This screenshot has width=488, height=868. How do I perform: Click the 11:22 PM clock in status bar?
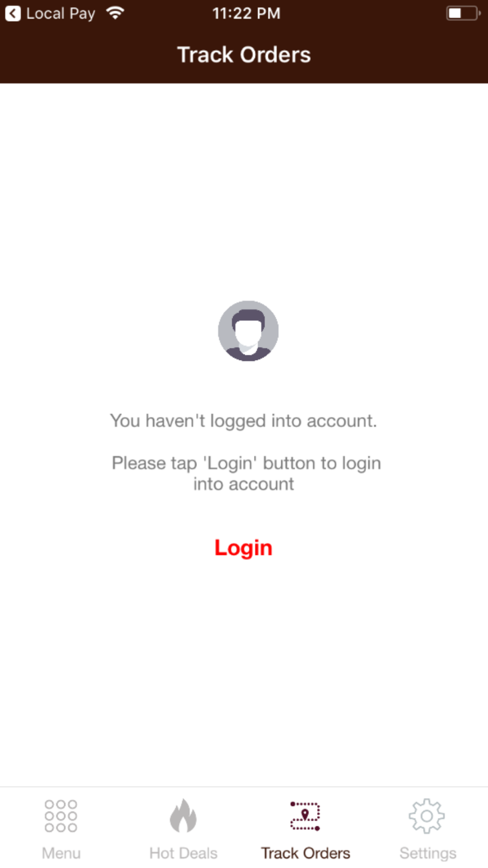pos(246,13)
